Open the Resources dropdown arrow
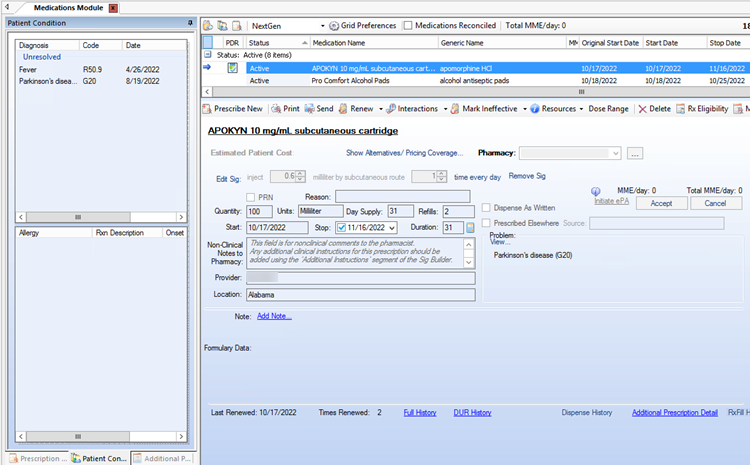Screen dimensions: 750x465 point(581,109)
